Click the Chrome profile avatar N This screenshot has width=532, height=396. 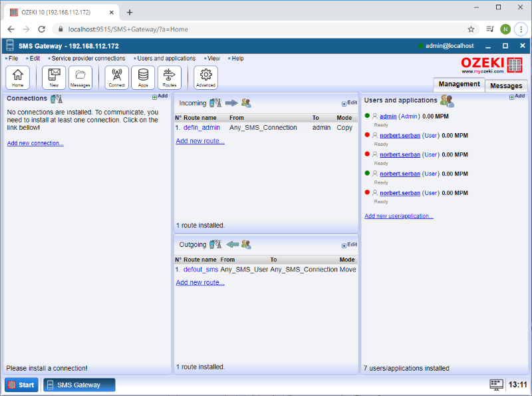[x=505, y=29]
